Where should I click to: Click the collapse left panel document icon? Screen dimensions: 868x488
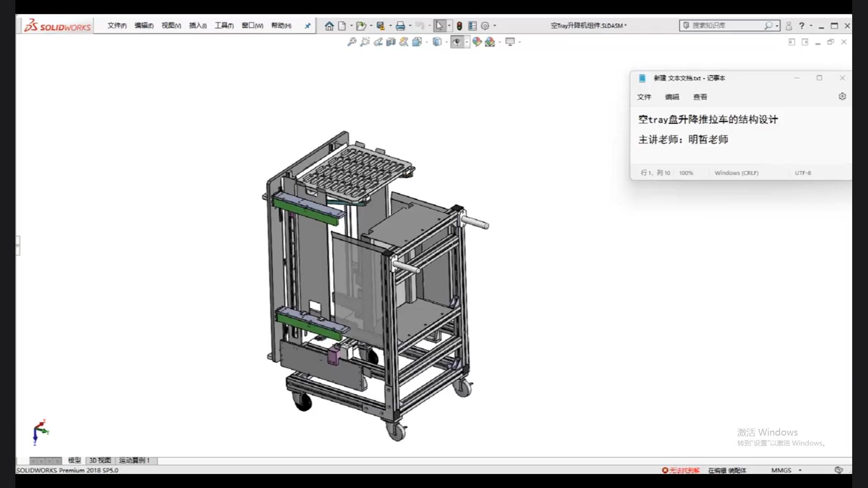click(792, 42)
